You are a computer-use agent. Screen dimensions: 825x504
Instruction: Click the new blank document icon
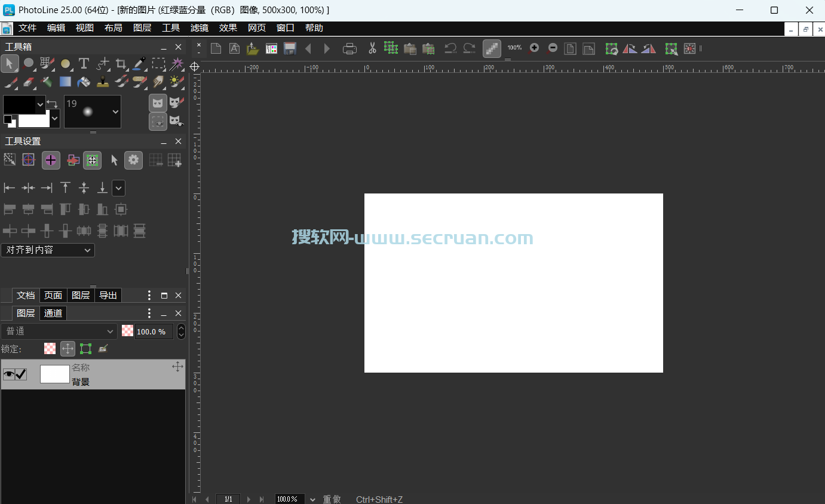coord(216,48)
